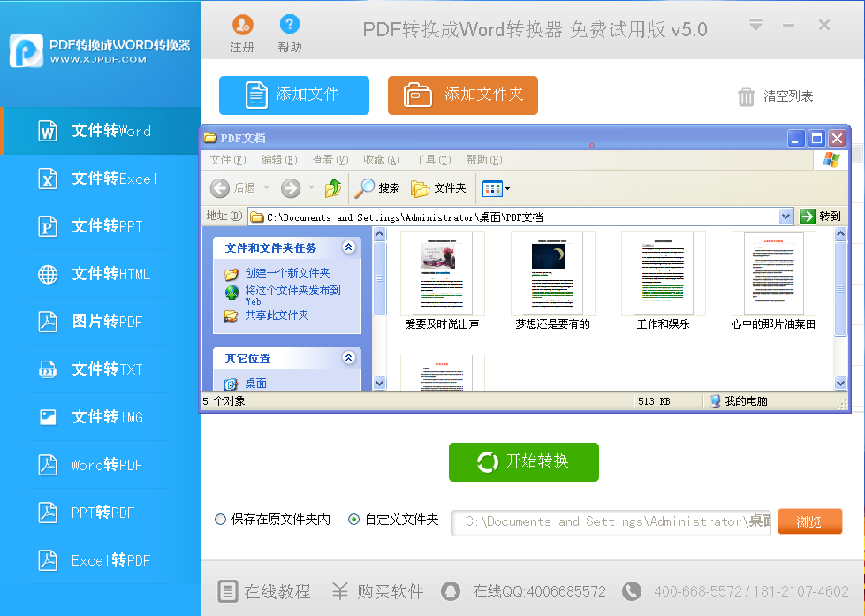
Task: Open 购买软件 link
Action: (x=378, y=592)
